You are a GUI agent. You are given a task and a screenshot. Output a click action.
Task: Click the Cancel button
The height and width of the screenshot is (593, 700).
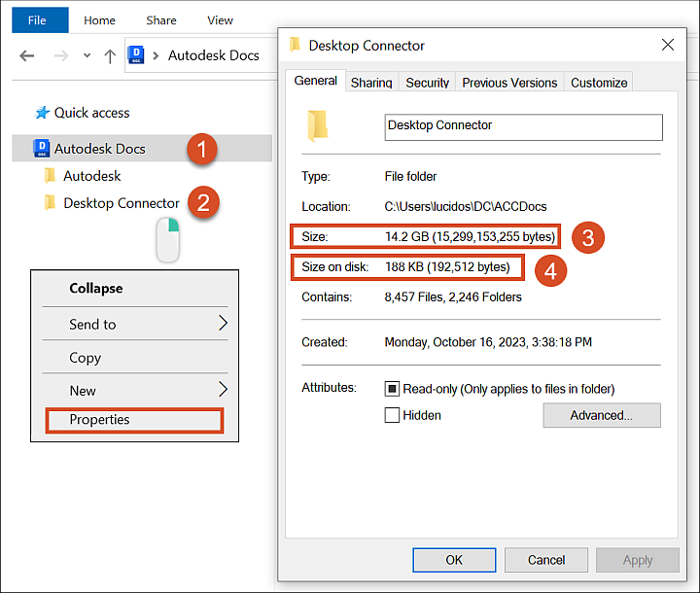tap(546, 560)
